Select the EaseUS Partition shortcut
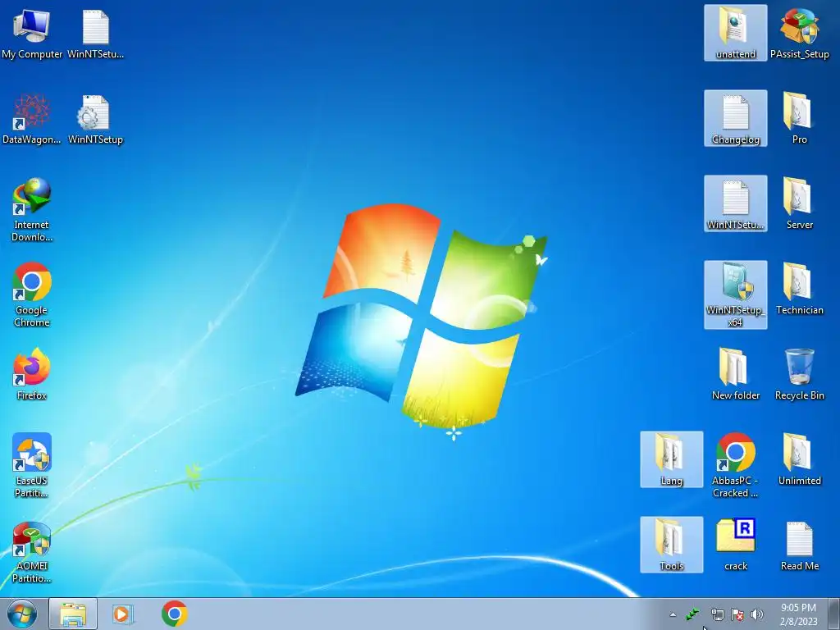The height and width of the screenshot is (630, 840). coord(32,464)
